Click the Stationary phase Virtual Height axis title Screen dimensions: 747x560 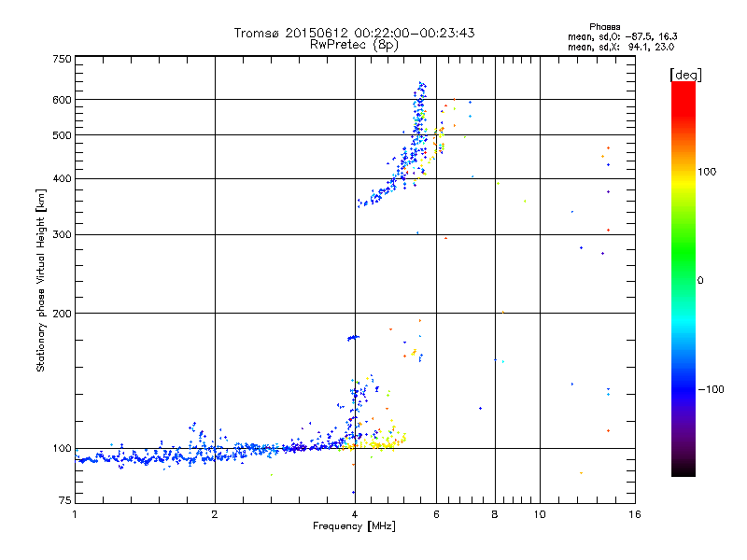(41, 280)
